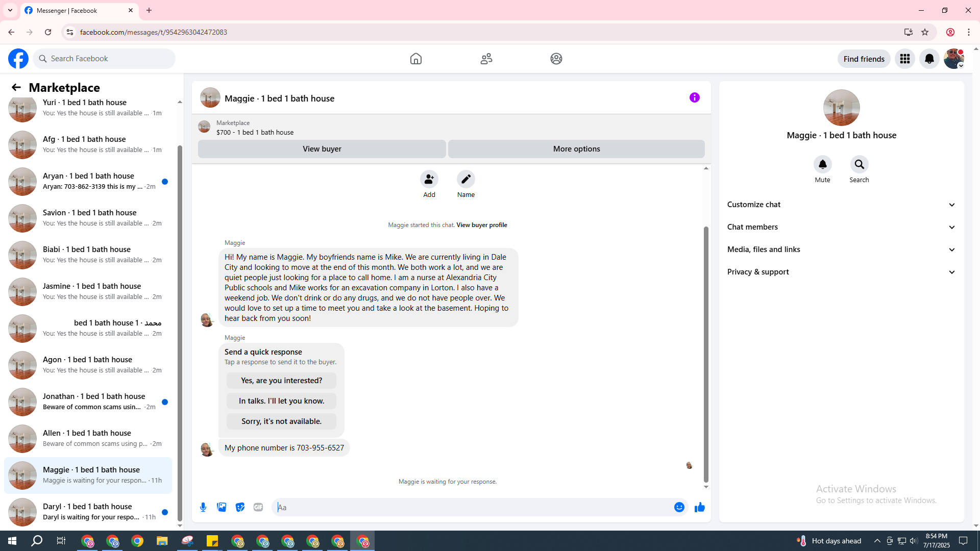
Task: Click the browser address bar URL
Action: pos(154,32)
